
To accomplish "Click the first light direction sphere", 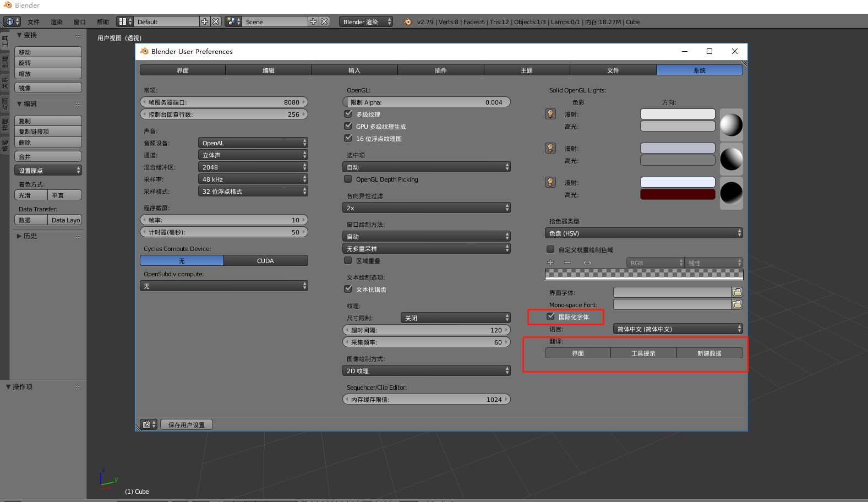I will pos(731,125).
